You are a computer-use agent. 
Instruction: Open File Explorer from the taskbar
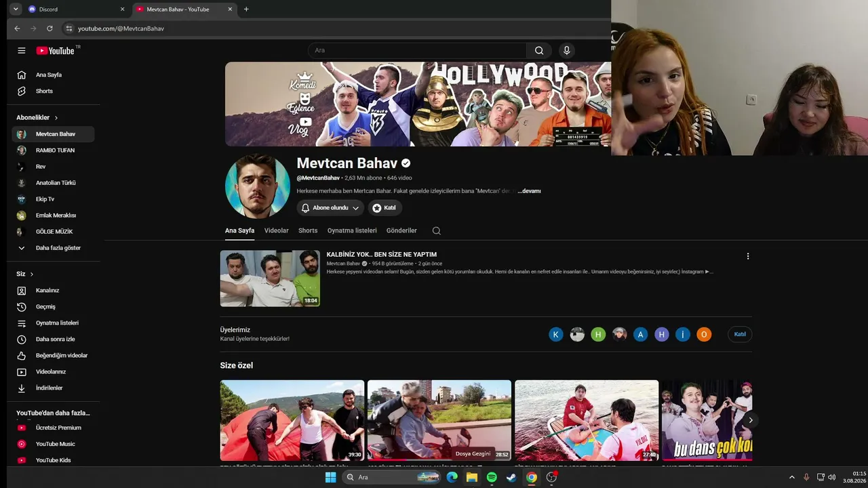pos(471,477)
